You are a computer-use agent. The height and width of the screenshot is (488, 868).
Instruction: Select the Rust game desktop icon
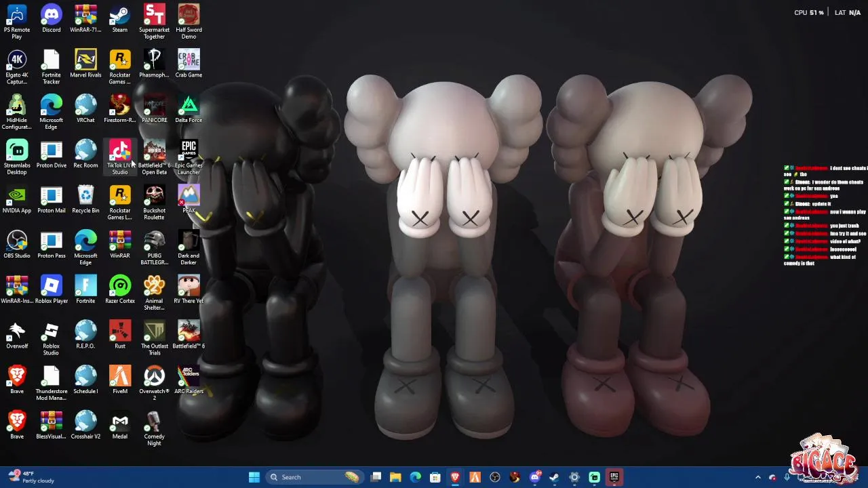120,335
